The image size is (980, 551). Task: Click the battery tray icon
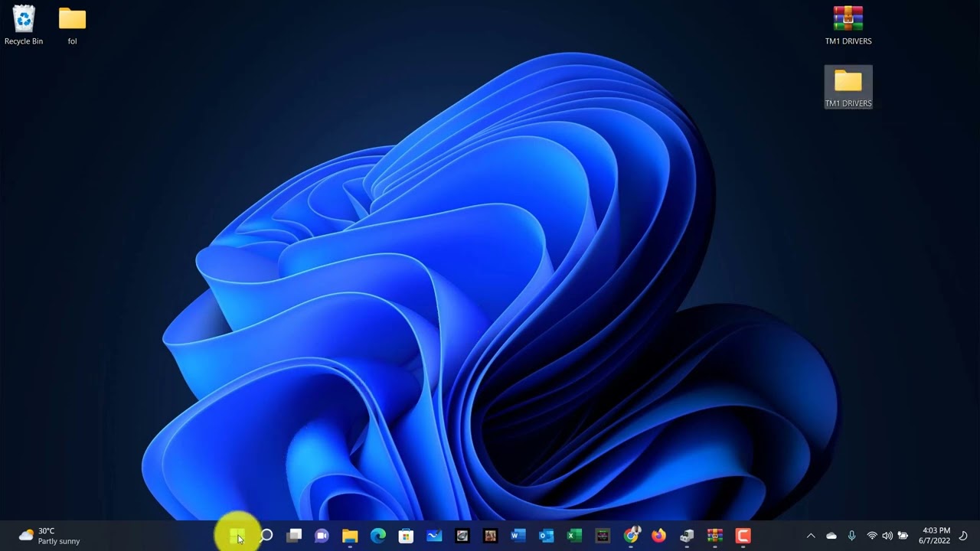click(x=903, y=536)
